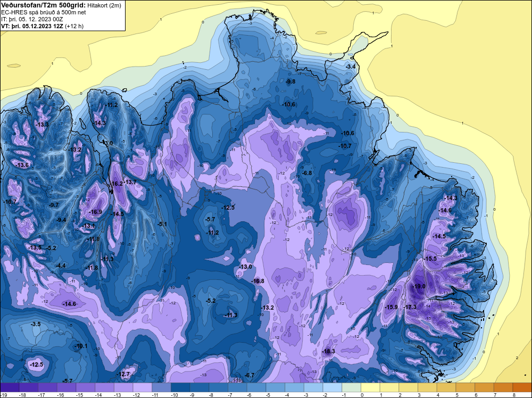Screen dimensions: 532x398
Task: Click the -15.5 temperature reading
Action: [430, 259]
